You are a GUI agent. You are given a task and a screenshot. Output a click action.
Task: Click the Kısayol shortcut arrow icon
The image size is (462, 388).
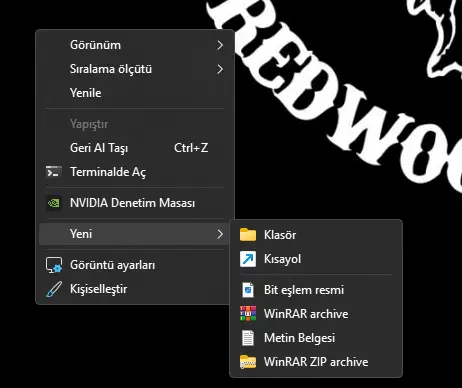pos(248,259)
